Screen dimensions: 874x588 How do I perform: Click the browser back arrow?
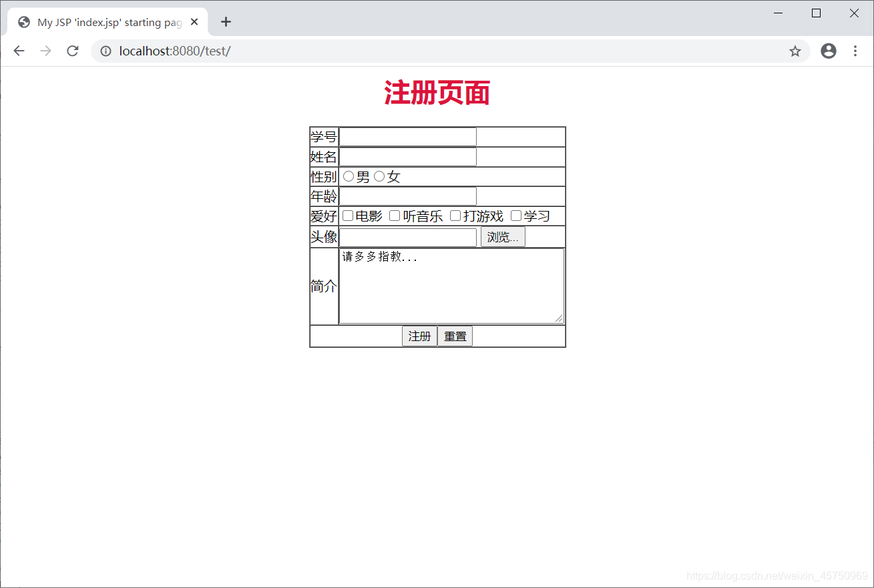[x=18, y=51]
